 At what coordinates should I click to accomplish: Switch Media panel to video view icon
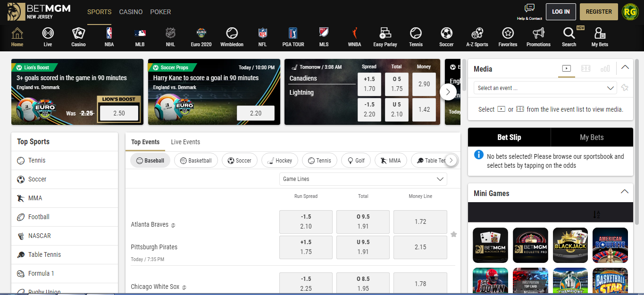(x=566, y=69)
